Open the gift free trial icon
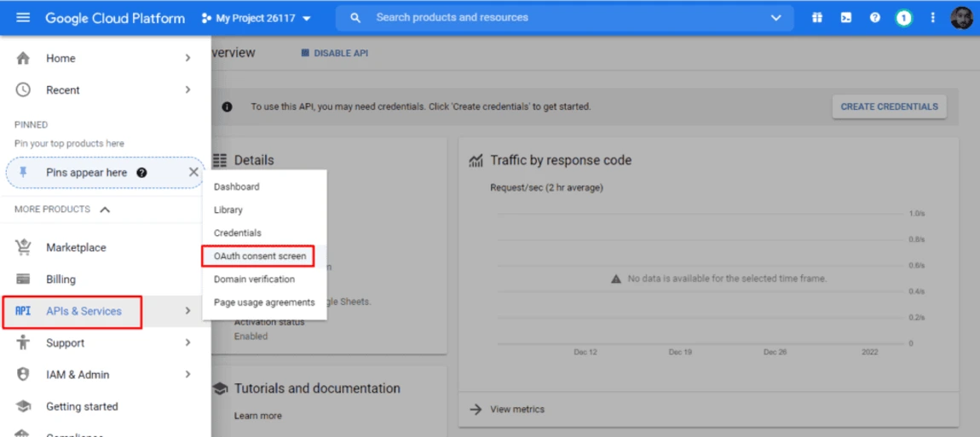This screenshot has width=980, height=437. [x=817, y=18]
